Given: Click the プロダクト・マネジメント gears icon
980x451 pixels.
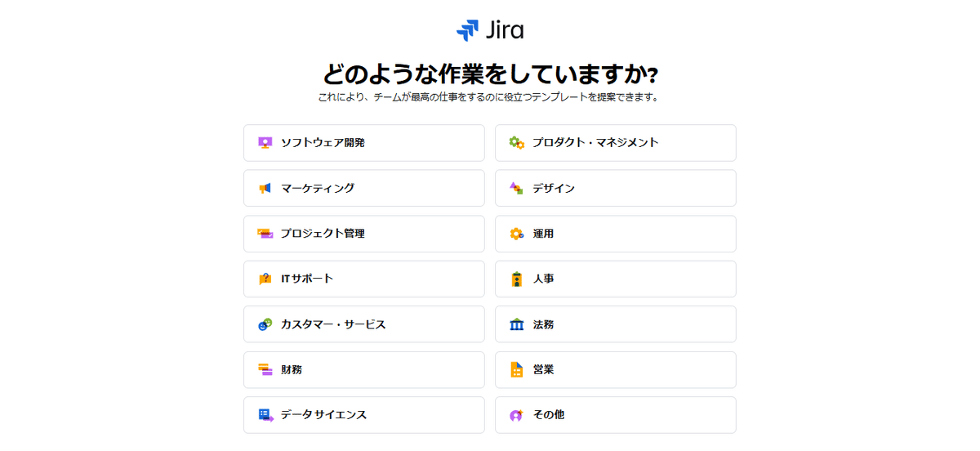Looking at the screenshot, I should pos(516,142).
